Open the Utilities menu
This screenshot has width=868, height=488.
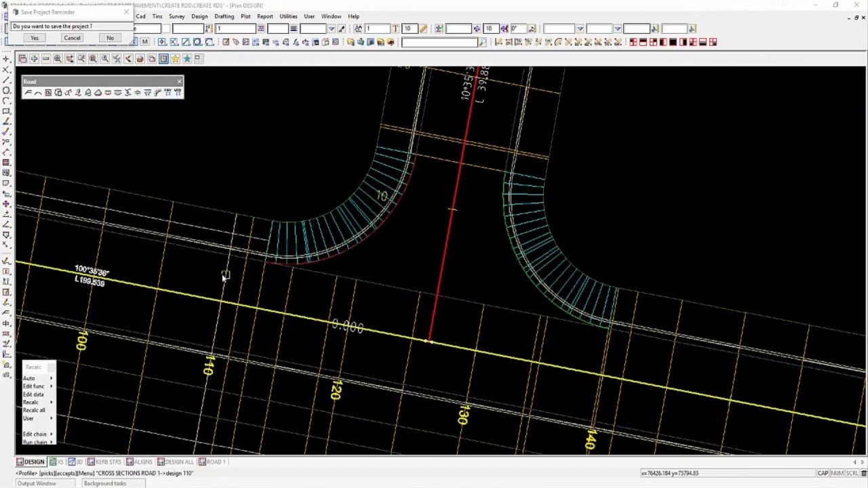tap(288, 16)
